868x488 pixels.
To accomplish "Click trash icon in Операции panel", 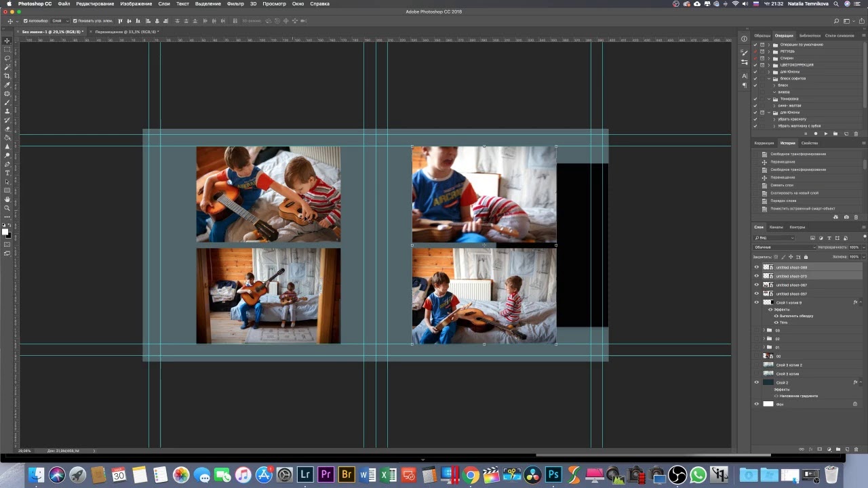I will [856, 134].
